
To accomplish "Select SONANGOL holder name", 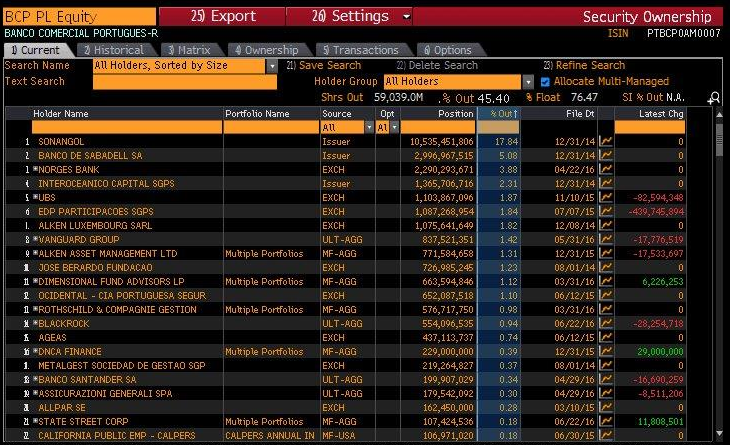I will pos(61,142).
